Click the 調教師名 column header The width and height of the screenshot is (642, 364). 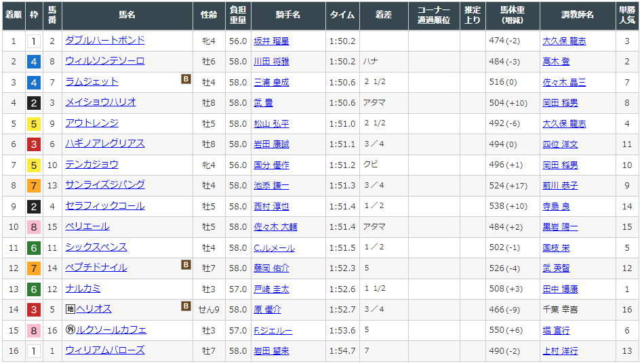click(x=578, y=14)
